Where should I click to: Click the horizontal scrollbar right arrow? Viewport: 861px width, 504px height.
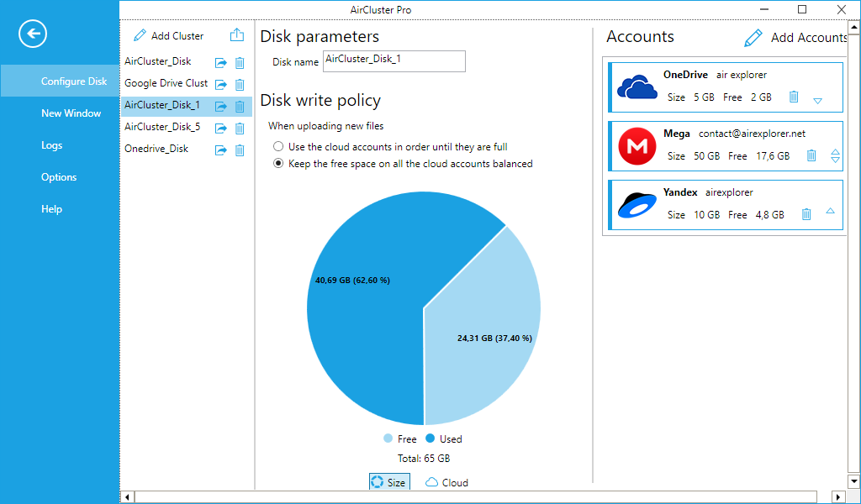point(838,497)
